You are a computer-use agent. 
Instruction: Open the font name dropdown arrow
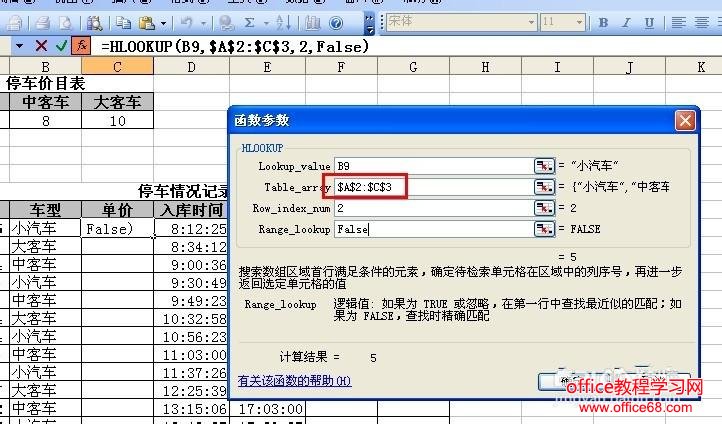[531, 22]
